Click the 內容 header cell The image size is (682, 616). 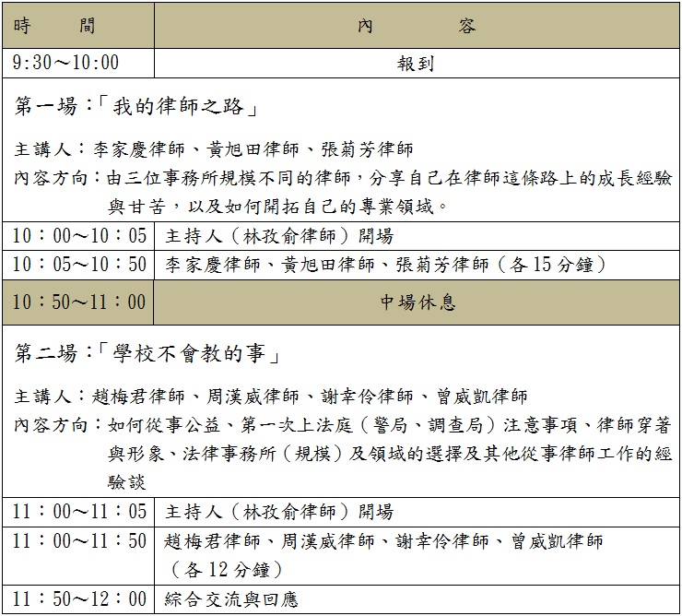(x=417, y=25)
